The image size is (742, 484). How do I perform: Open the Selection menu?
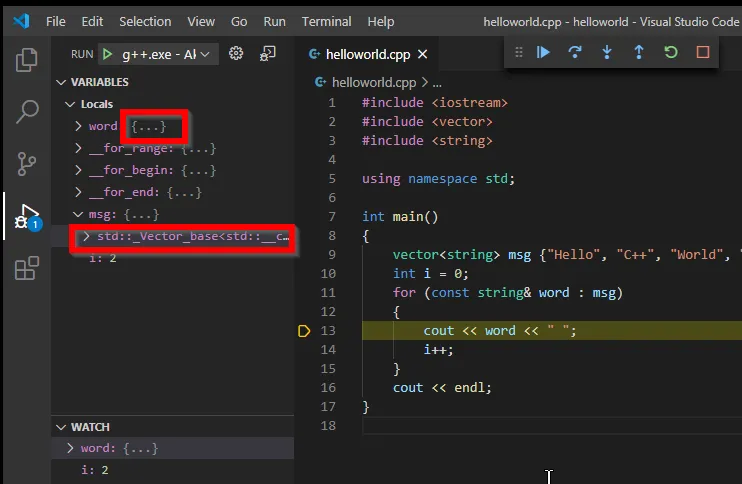145,22
